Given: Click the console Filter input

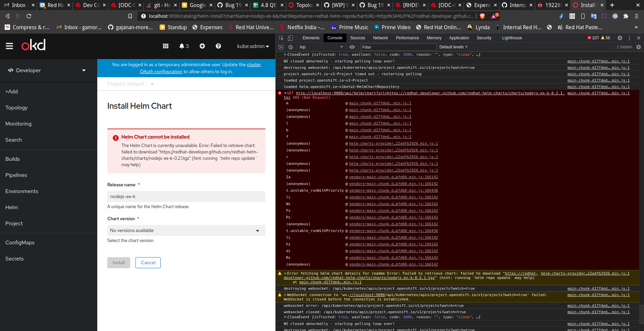Looking at the screenshot, I should 398,47.
